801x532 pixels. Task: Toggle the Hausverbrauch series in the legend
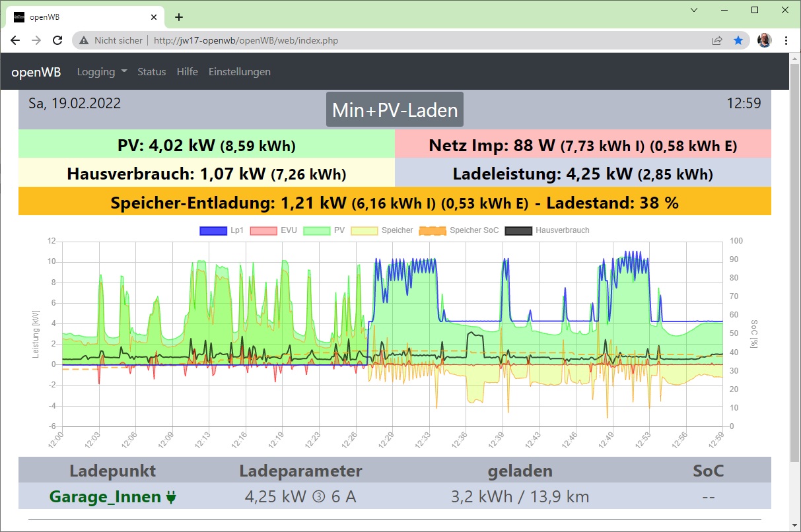[x=518, y=231]
